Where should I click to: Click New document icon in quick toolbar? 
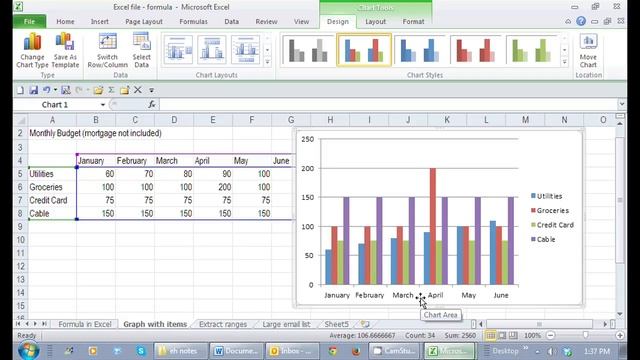20,90
